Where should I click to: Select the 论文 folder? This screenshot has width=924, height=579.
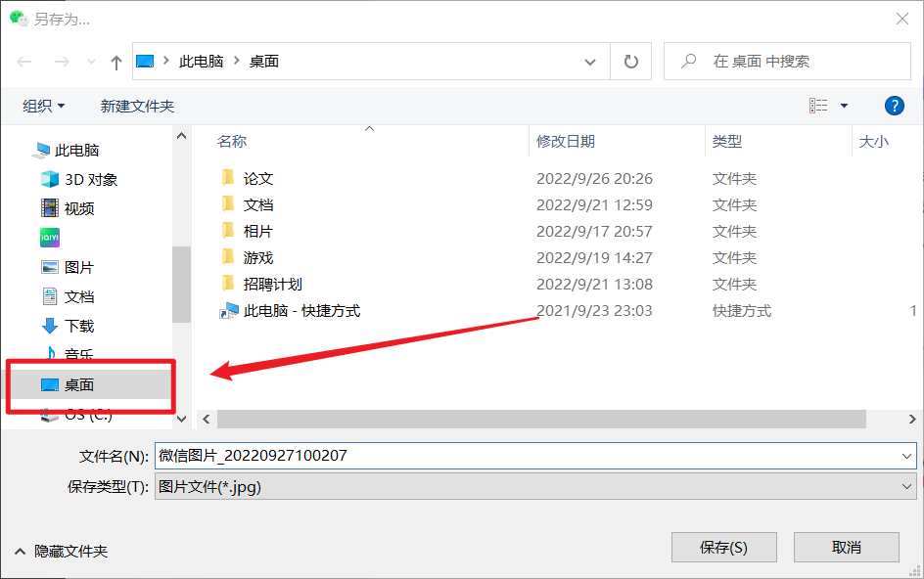[258, 178]
